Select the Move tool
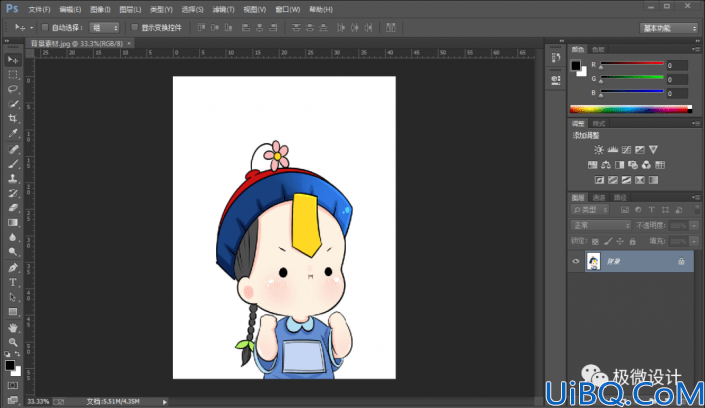The width and height of the screenshot is (705, 408). click(13, 60)
